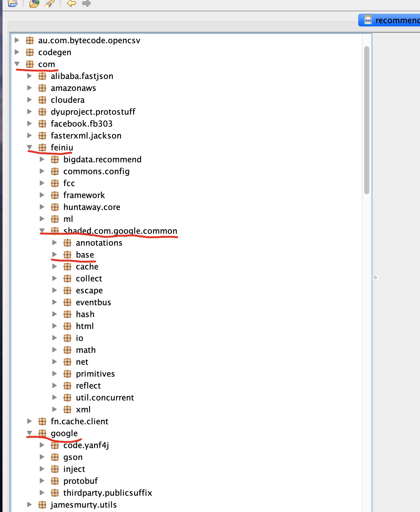The image size is (420, 512).
Task: Click the package icon of framework
Action: pyautogui.click(x=55, y=195)
